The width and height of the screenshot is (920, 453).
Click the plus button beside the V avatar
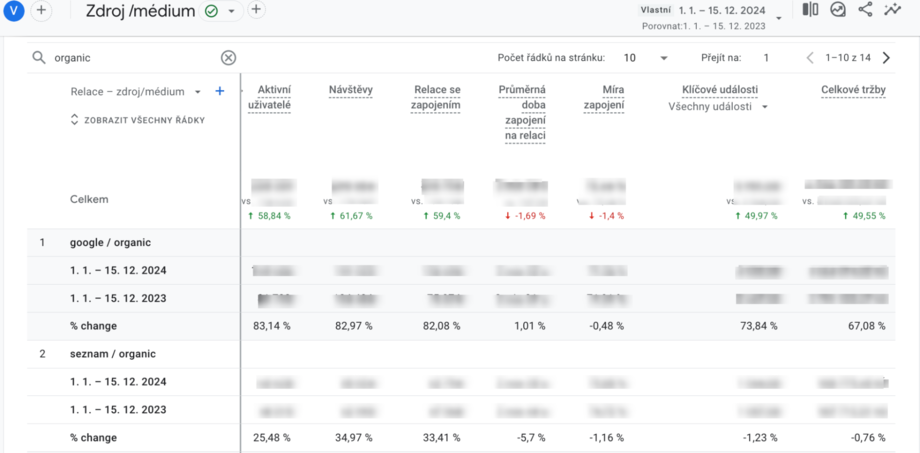pyautogui.click(x=41, y=10)
